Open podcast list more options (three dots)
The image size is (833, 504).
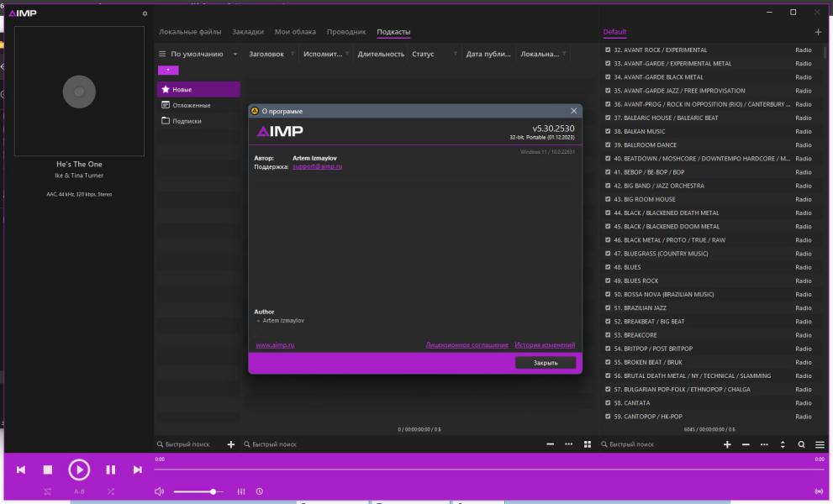pos(569,444)
